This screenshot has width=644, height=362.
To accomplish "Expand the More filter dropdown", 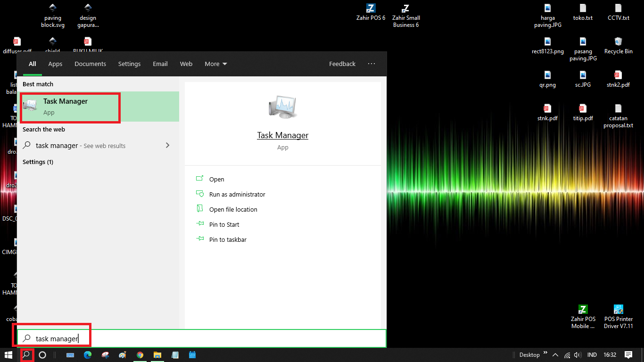I will (216, 64).
